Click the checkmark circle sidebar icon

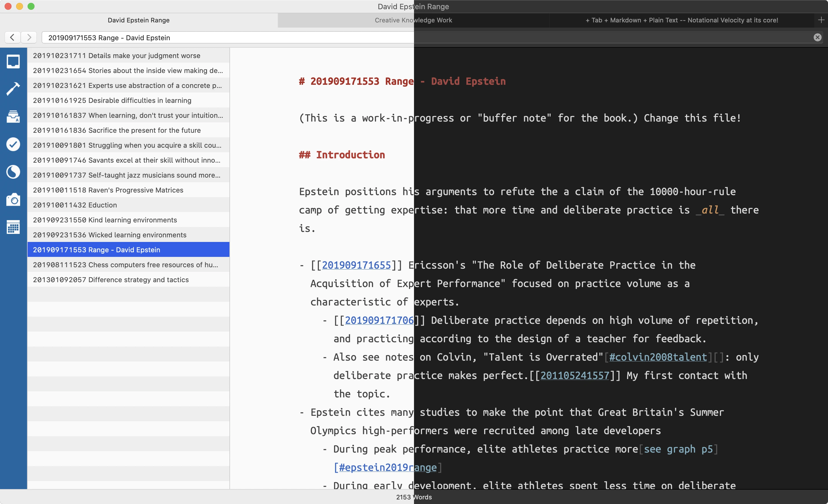click(13, 144)
